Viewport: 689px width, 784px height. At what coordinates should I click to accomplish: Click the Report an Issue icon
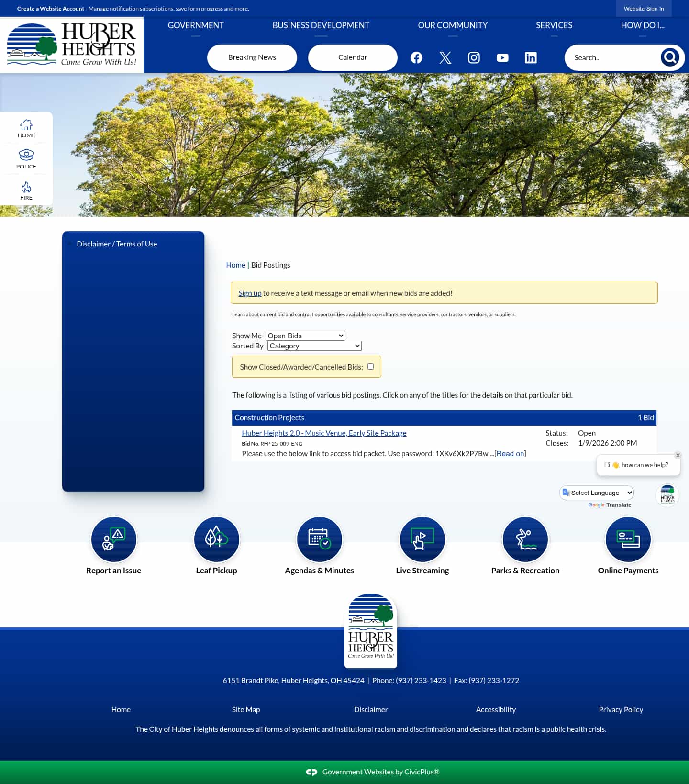tap(113, 539)
